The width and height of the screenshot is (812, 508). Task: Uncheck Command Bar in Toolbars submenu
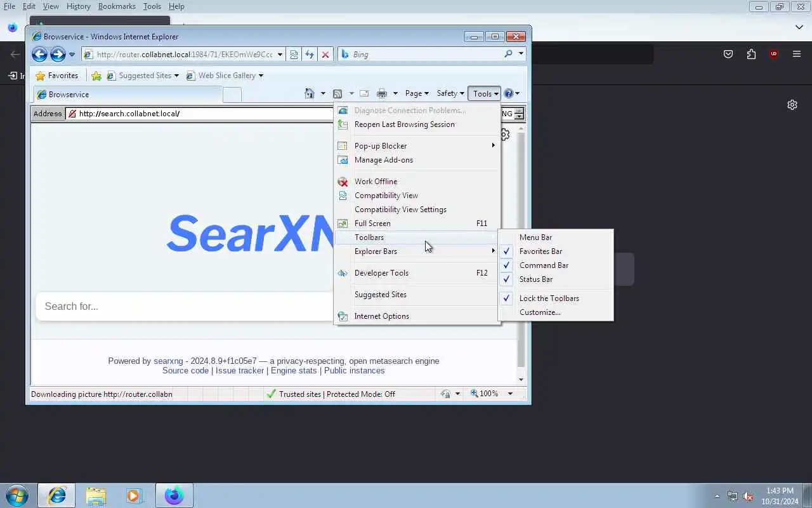(556, 265)
